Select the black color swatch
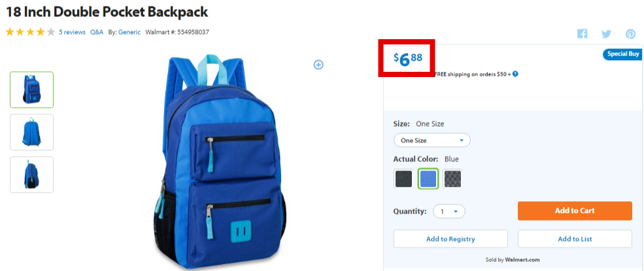 [403, 179]
